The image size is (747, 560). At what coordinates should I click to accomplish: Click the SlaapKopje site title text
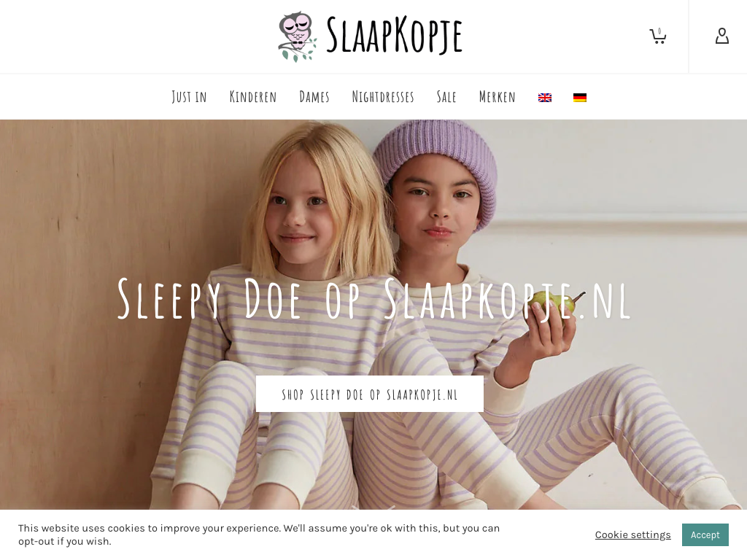(x=395, y=35)
